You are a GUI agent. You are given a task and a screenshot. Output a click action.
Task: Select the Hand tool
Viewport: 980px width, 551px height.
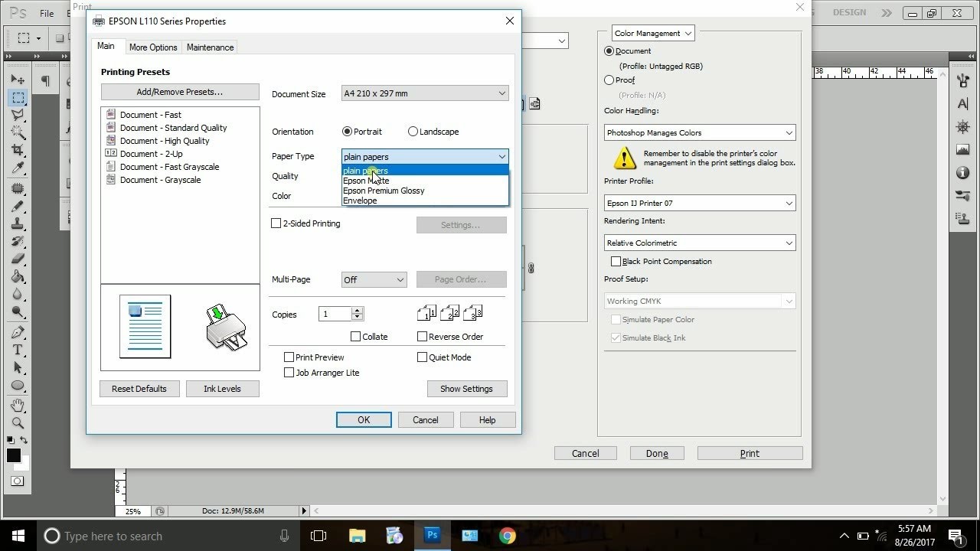(x=18, y=405)
